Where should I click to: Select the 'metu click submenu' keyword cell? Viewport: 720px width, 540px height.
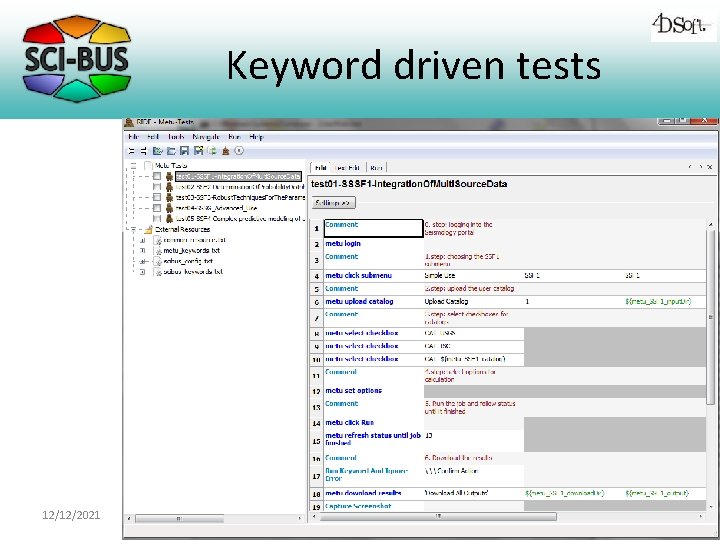click(x=374, y=276)
